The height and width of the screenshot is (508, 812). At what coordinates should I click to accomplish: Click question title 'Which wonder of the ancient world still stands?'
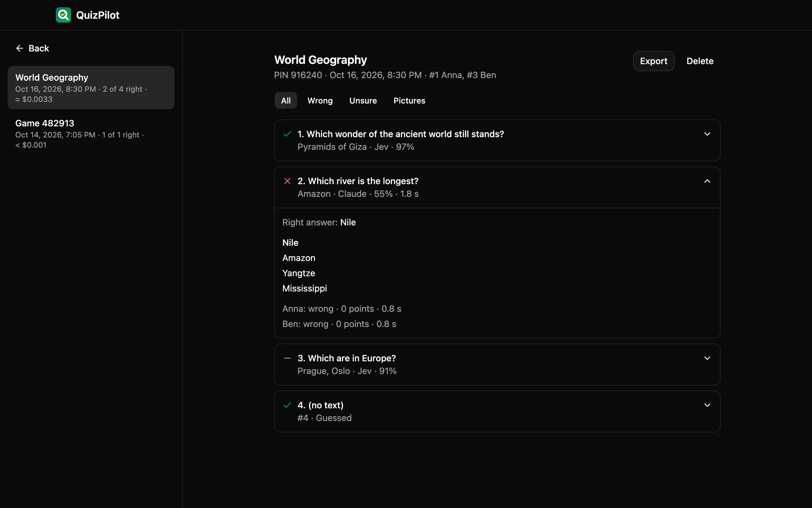401,134
